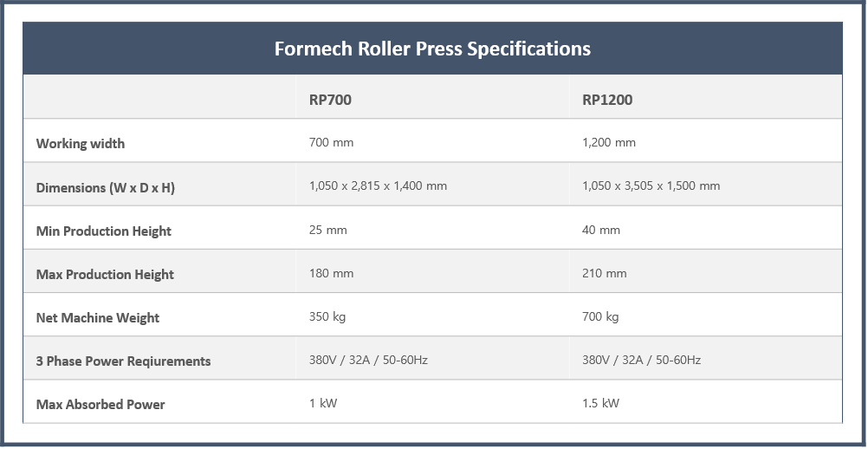Click the 3 Phase Power Reqiurements label

[x=124, y=361]
